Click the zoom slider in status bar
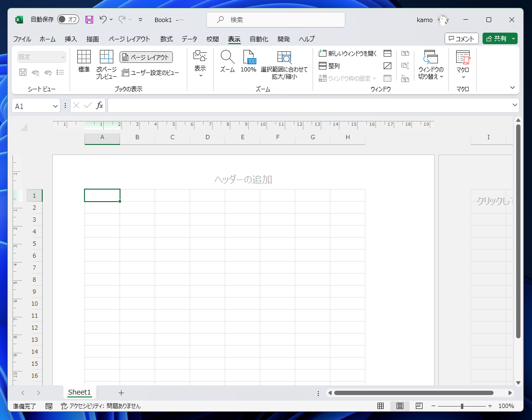 [461, 406]
